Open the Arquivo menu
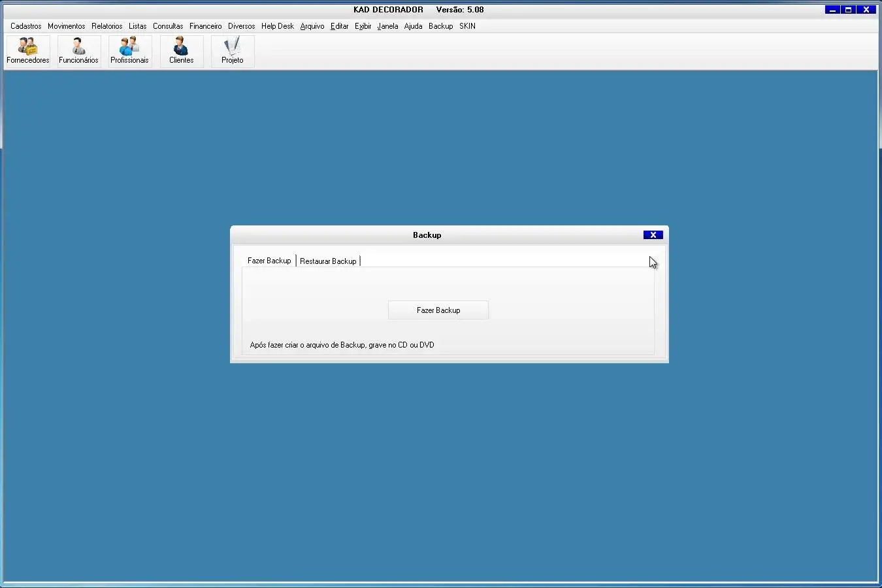 [312, 26]
